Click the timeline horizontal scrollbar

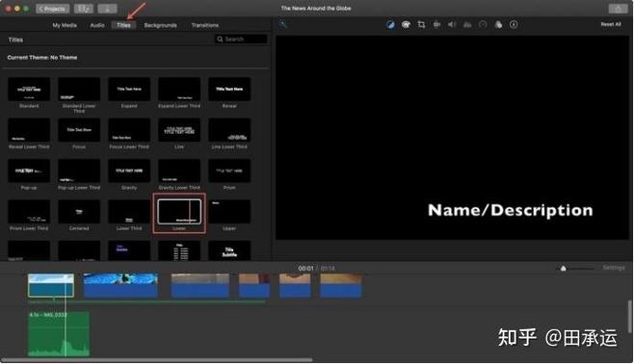coord(157,359)
